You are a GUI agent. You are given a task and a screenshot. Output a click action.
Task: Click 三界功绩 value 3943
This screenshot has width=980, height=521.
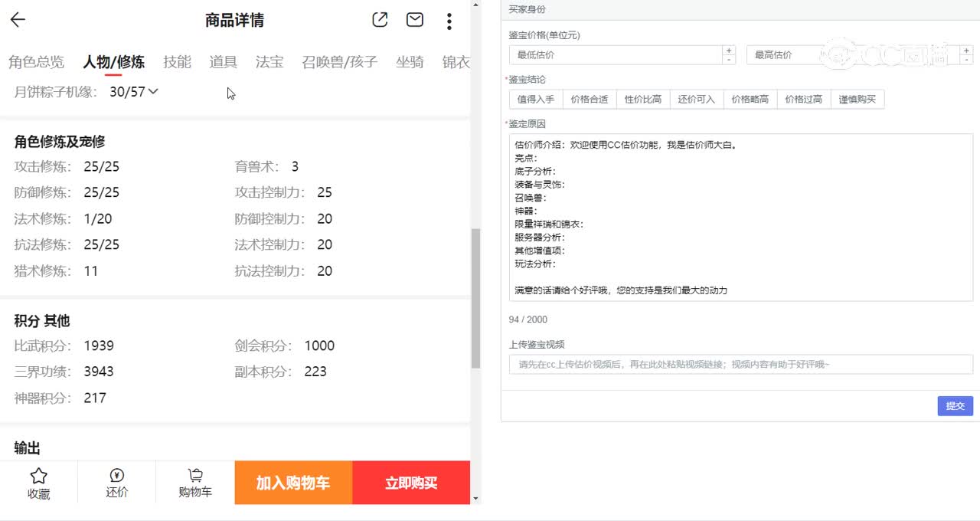[x=99, y=372]
